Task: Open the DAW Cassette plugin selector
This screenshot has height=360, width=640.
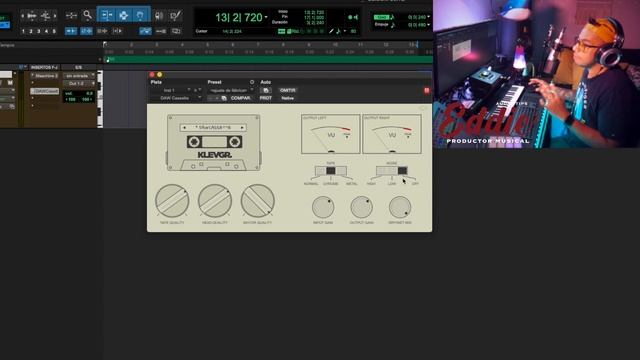Action: click(x=176, y=98)
